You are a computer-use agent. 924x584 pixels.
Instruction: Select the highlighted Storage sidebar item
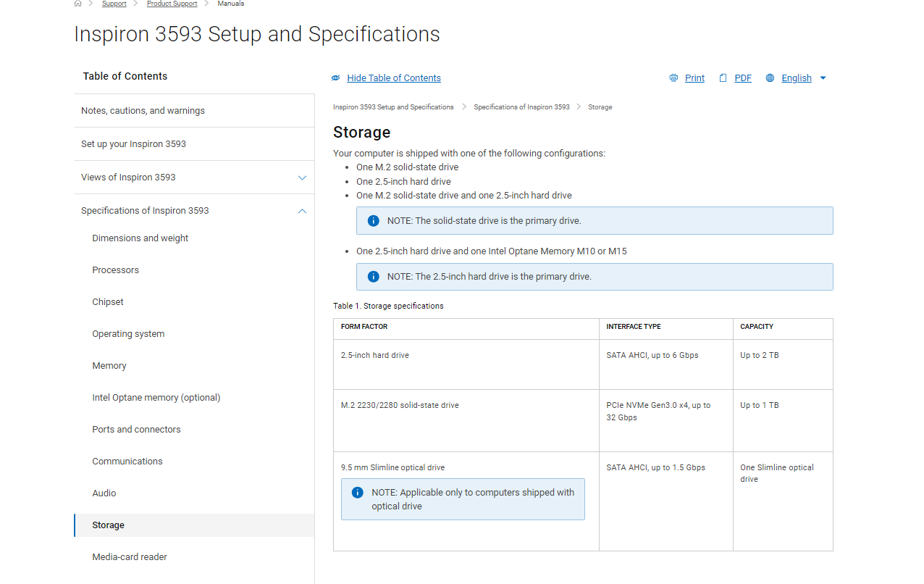point(194,525)
